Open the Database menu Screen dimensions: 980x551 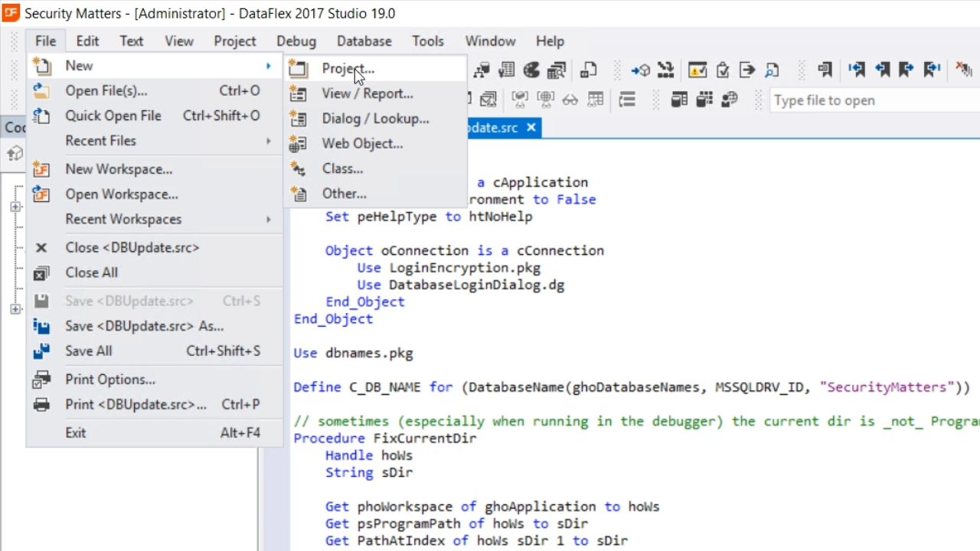click(x=364, y=41)
